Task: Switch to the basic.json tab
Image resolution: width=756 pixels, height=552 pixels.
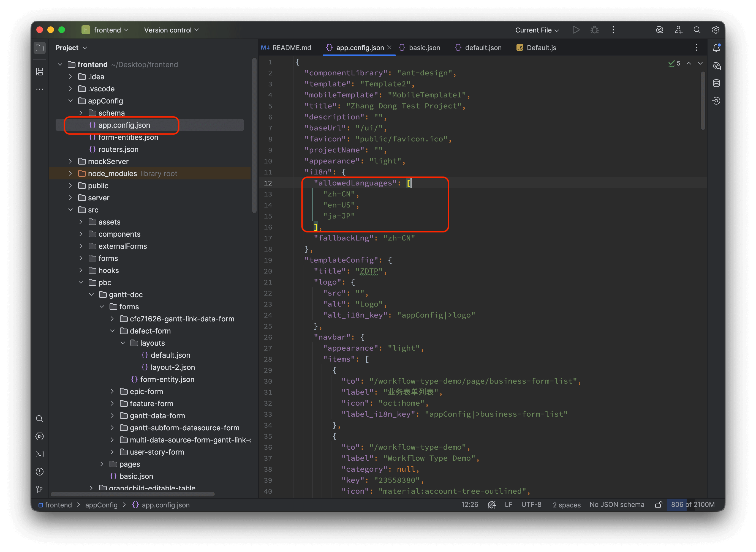Action: click(420, 48)
